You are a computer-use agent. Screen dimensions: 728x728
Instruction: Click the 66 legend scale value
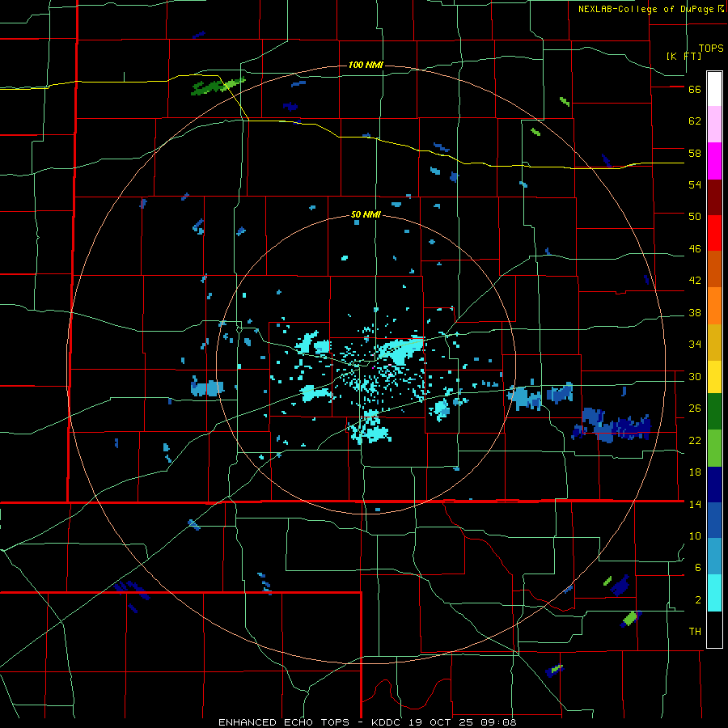click(x=695, y=90)
